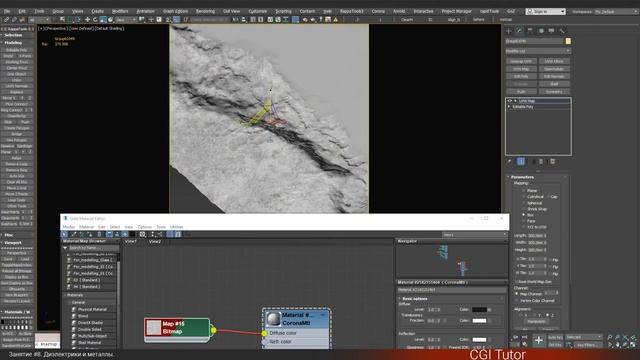Image resolution: width=640 pixels, height=360 pixels.
Task: Click the Diffuse color swatch
Action: (479, 310)
